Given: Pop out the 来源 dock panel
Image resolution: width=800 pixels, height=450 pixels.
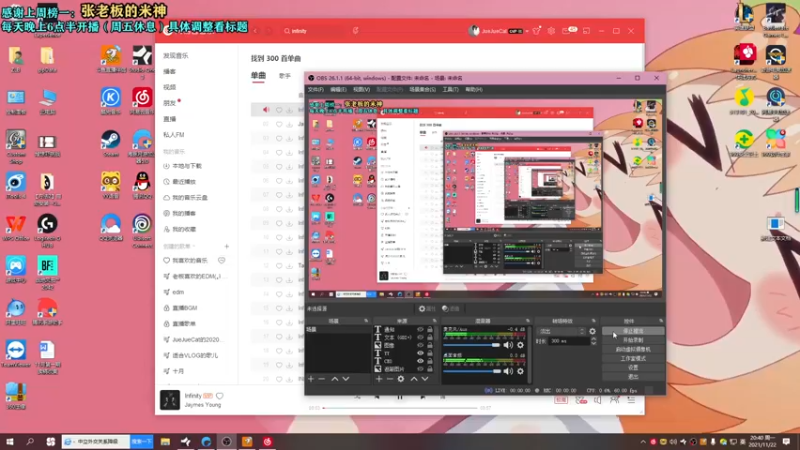Looking at the screenshot, I should click(x=435, y=321).
